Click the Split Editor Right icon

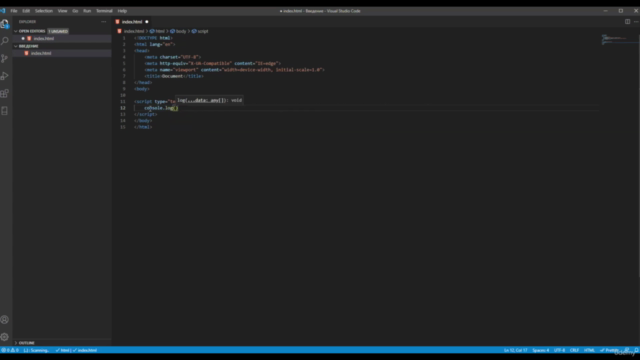click(627, 22)
